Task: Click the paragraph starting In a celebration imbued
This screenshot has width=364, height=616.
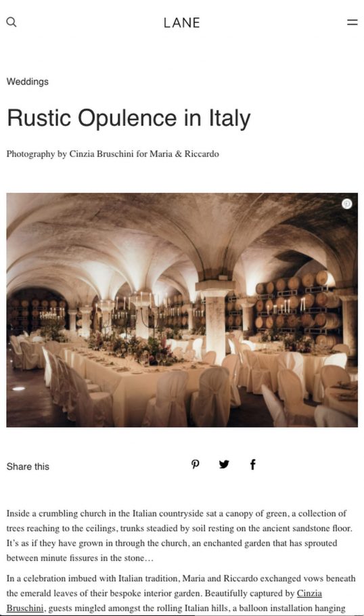Action: pyautogui.click(x=181, y=593)
